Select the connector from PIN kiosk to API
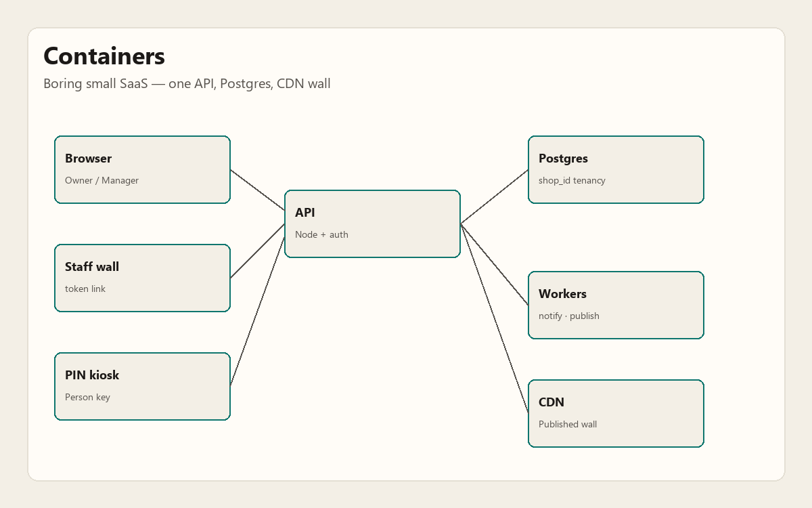Screen dimensions: 812x508 coord(257,312)
